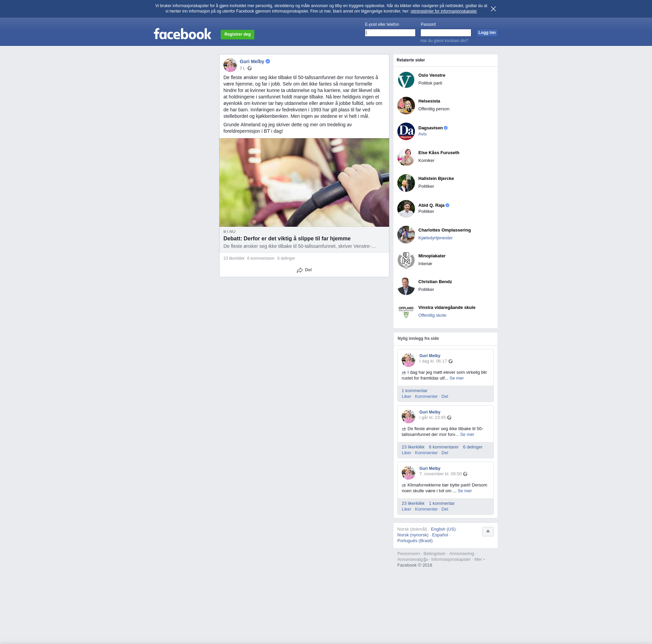Focus the Passord input field

446,33
